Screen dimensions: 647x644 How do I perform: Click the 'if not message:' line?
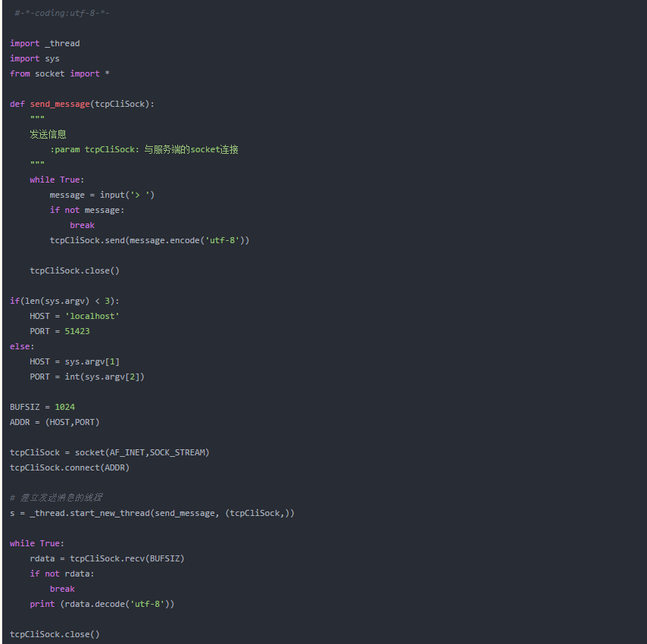click(87, 210)
